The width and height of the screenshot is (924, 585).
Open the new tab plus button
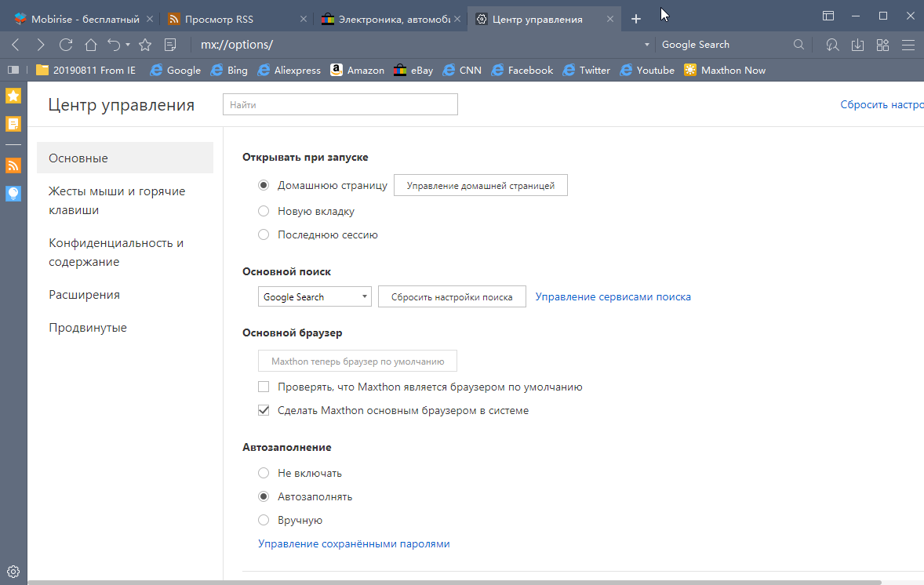(x=636, y=19)
